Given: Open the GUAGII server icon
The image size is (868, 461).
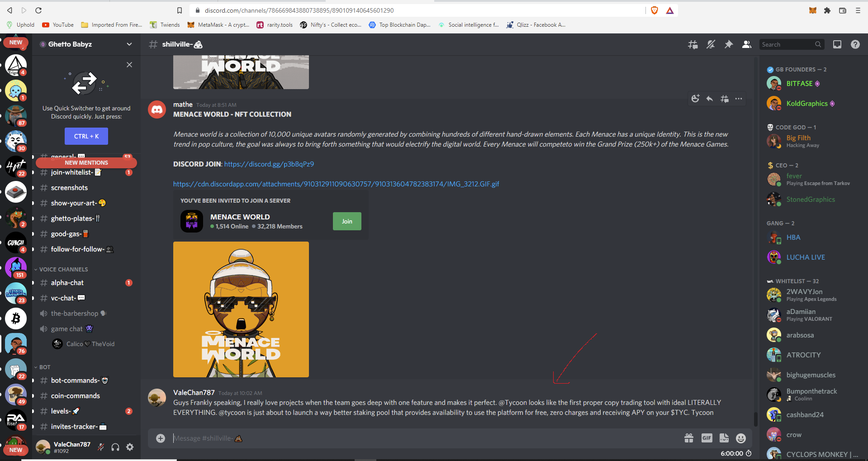Looking at the screenshot, I should [16, 242].
